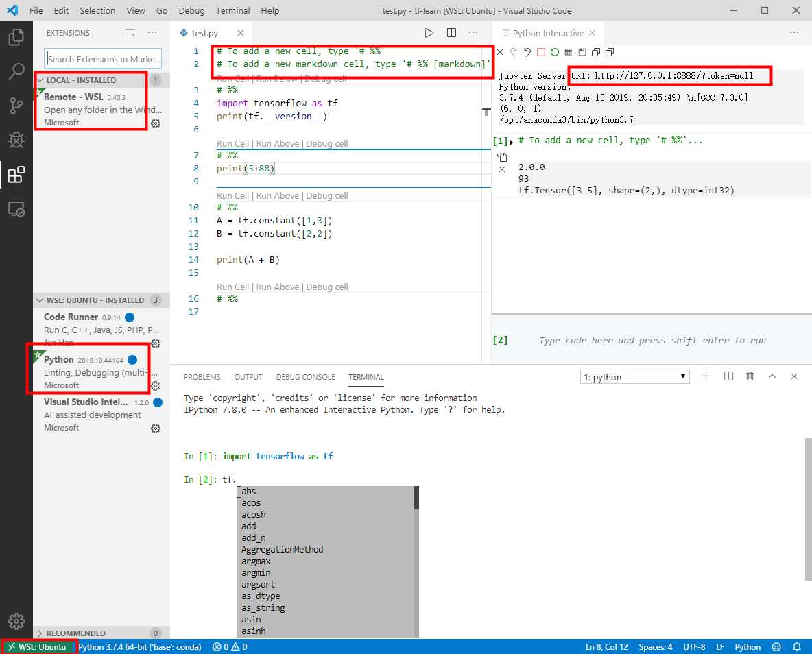Screen dimensions: 812x654
Task: Open the Explorer view in activity bar
Action: [16, 37]
